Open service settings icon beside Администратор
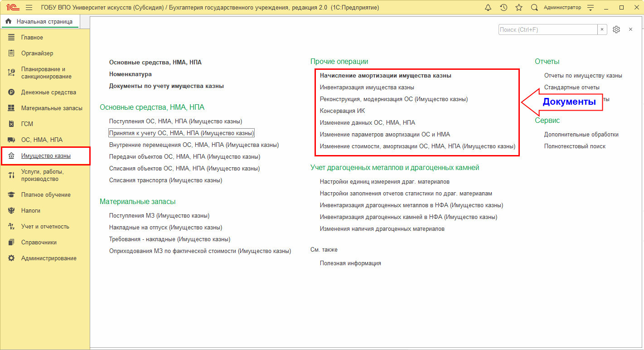Image resolution: width=644 pixels, height=350 pixels. [x=591, y=8]
